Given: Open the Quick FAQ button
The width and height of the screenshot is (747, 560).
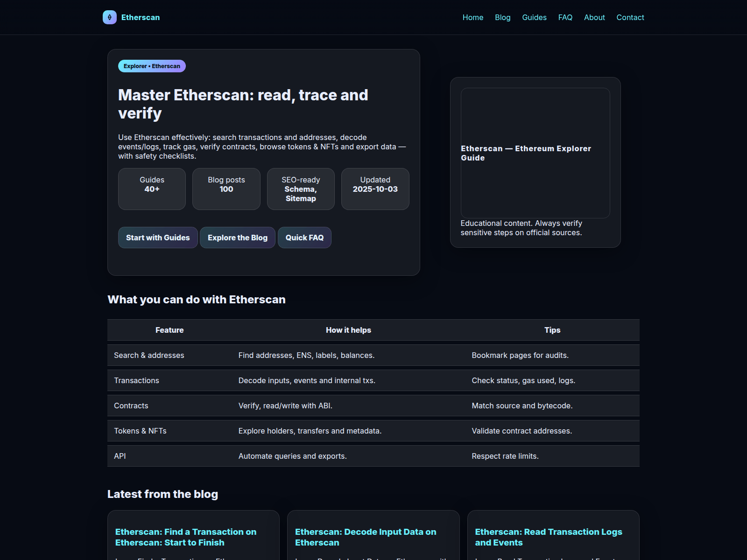Looking at the screenshot, I should [x=304, y=238].
